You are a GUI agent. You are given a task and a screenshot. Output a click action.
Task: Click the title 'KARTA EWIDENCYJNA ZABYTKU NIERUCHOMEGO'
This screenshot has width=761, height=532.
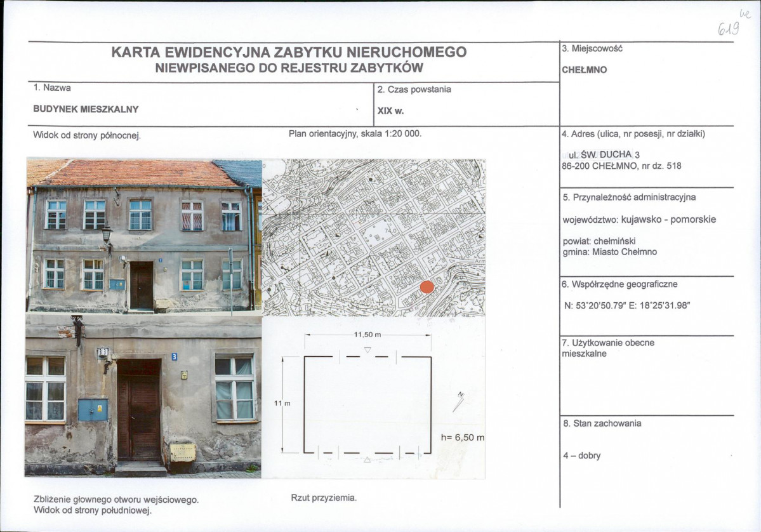pyautogui.click(x=289, y=52)
